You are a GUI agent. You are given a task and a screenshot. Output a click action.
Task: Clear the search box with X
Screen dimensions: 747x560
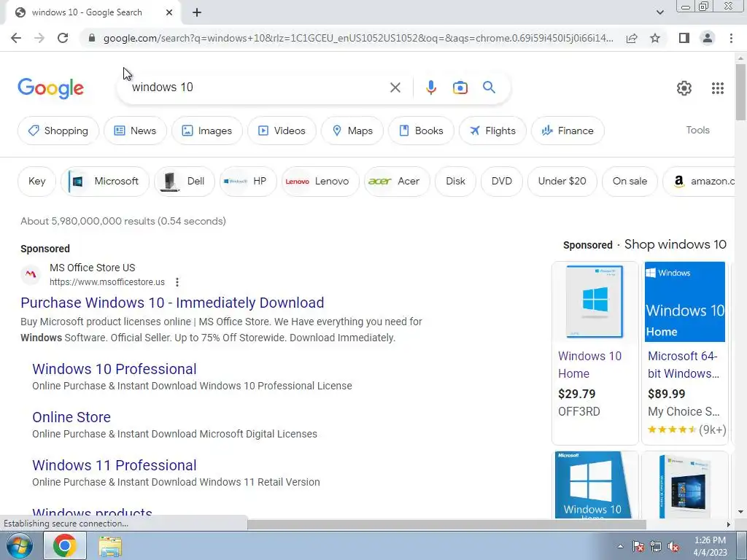point(395,87)
